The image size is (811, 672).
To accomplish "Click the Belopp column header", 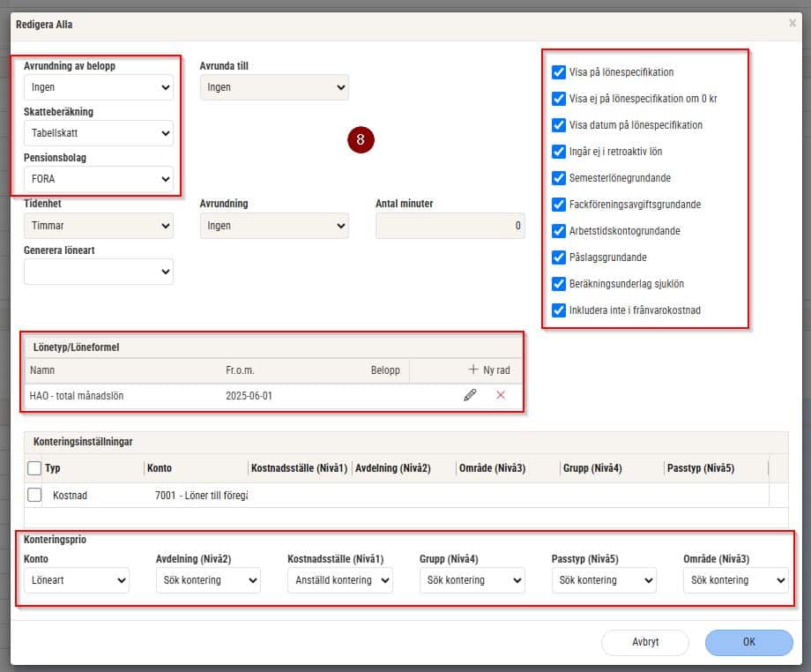I will click(x=385, y=370).
